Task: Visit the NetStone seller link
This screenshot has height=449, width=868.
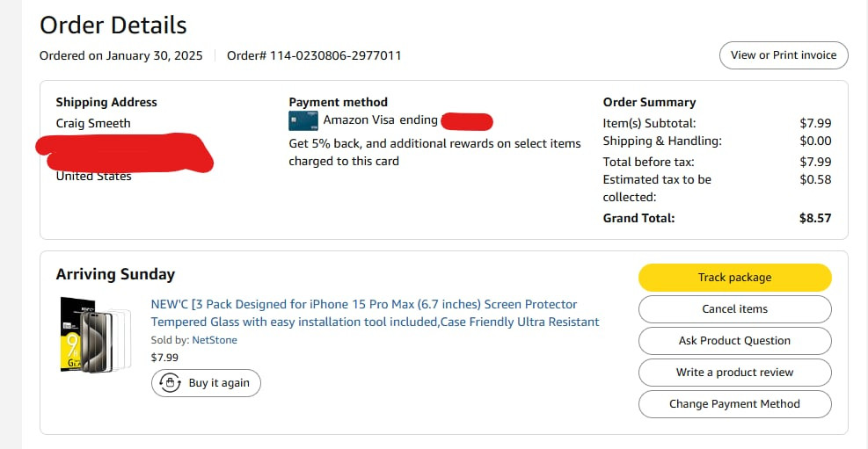Action: point(215,340)
